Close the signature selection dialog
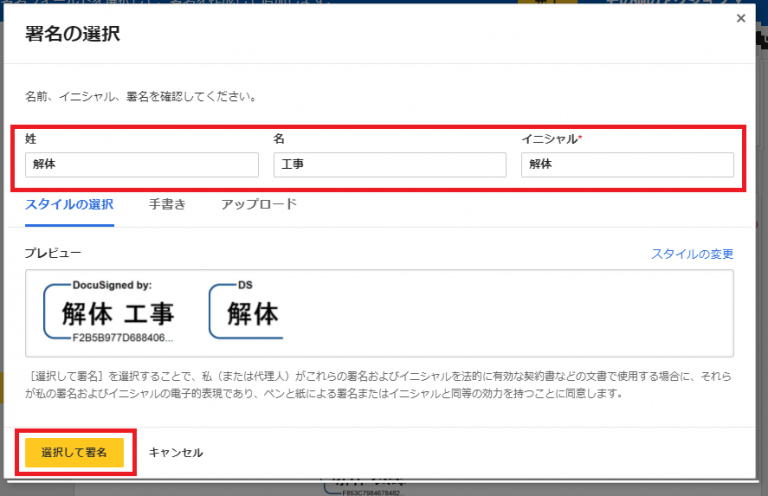 (740, 18)
